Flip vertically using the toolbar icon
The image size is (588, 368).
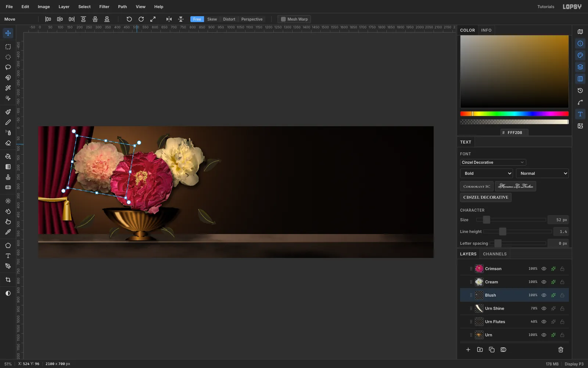click(180, 19)
